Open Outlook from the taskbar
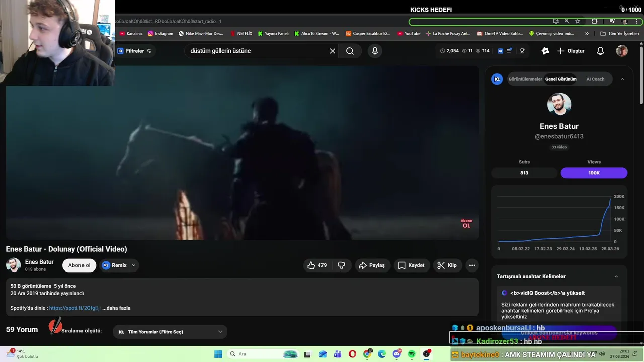 (323, 354)
